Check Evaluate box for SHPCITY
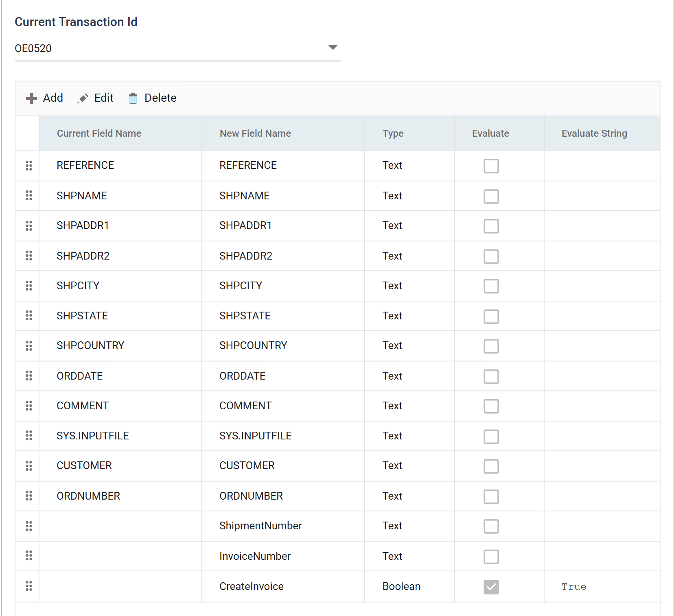Viewport: 674px width, 616px height. (491, 286)
